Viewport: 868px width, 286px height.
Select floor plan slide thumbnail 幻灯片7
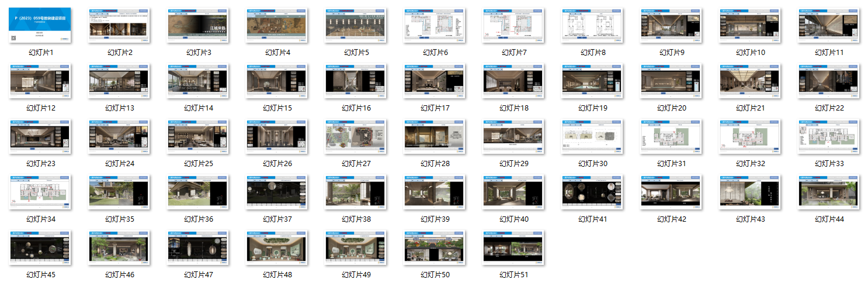[513, 25]
